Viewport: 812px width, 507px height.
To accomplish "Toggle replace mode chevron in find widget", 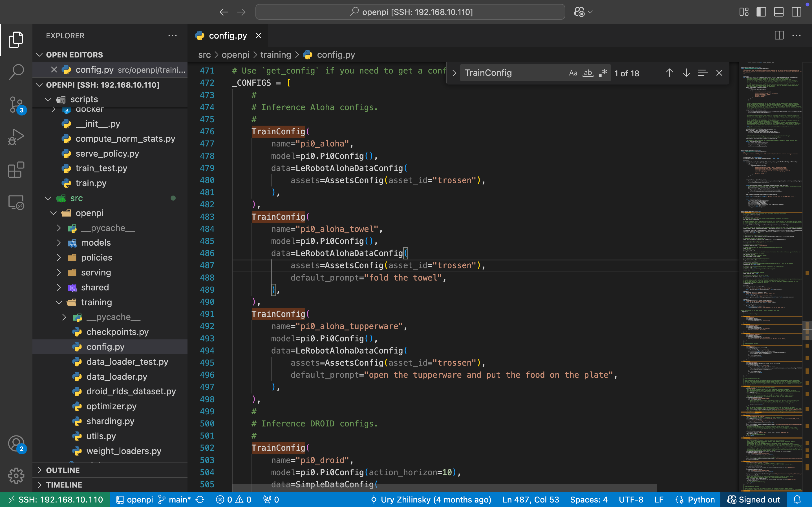I will pyautogui.click(x=454, y=73).
